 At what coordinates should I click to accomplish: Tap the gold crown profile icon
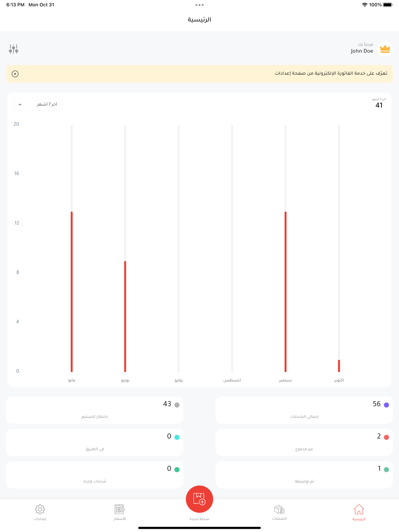coord(385,49)
